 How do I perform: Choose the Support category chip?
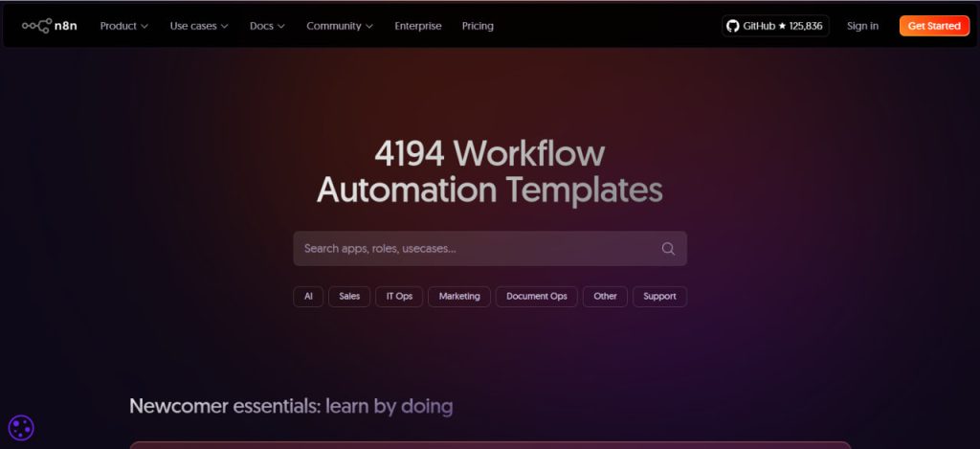point(659,297)
